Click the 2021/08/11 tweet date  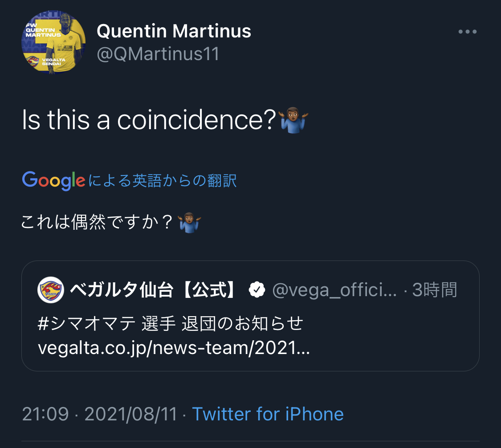coord(131,414)
